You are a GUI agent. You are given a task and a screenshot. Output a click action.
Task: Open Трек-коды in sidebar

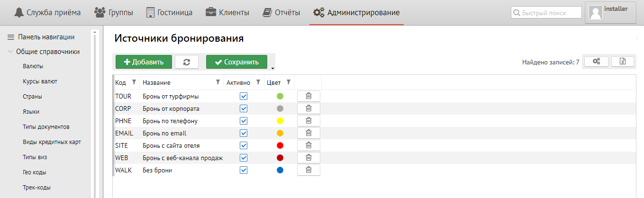coord(36,188)
